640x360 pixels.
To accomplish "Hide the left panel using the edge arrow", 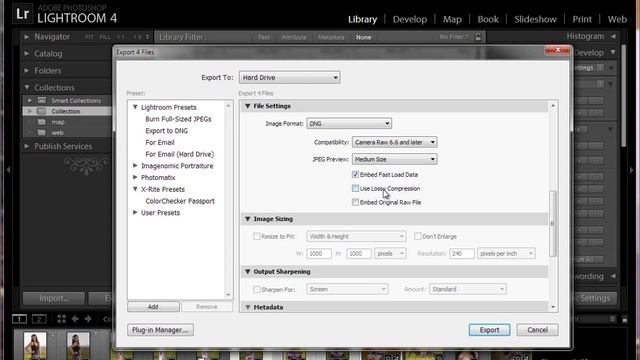I will 9,169.
